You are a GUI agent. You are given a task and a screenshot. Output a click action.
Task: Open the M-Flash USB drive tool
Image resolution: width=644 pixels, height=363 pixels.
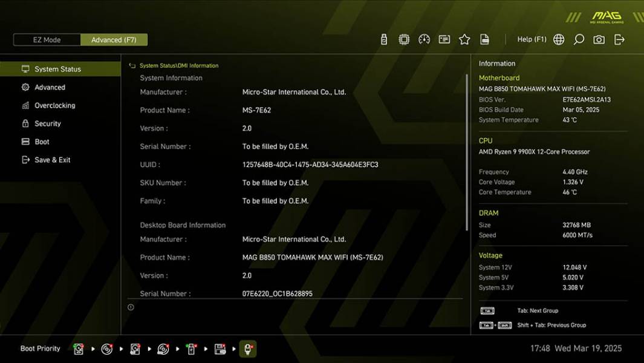[383, 39]
